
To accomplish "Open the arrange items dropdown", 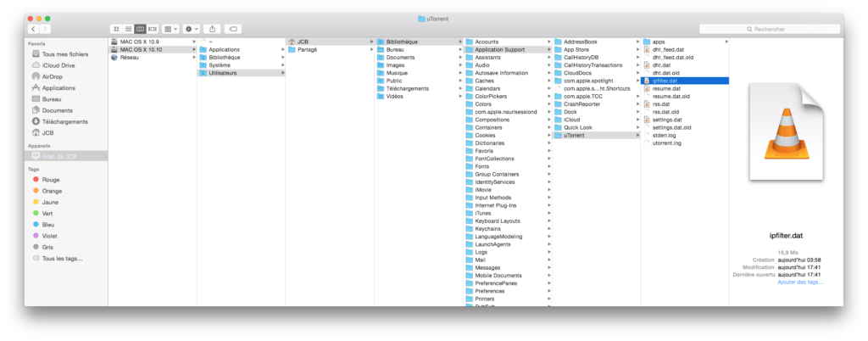I will [170, 29].
